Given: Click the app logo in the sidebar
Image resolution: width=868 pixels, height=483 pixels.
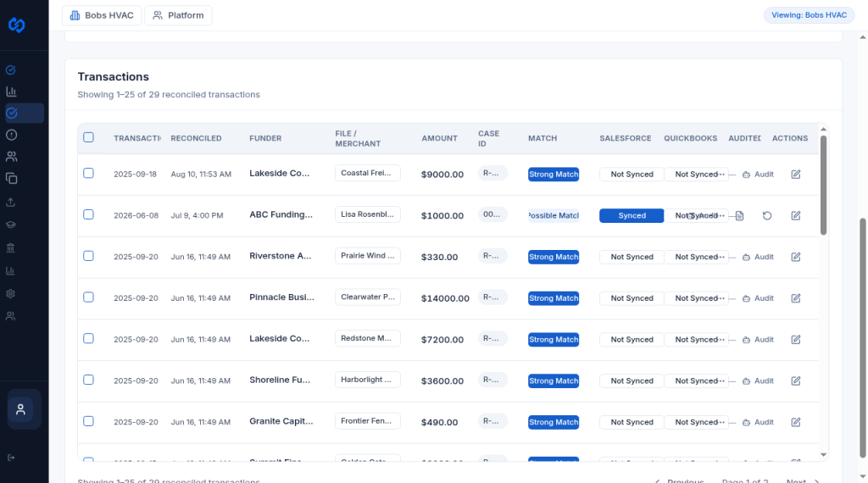Looking at the screenshot, I should coord(17,25).
